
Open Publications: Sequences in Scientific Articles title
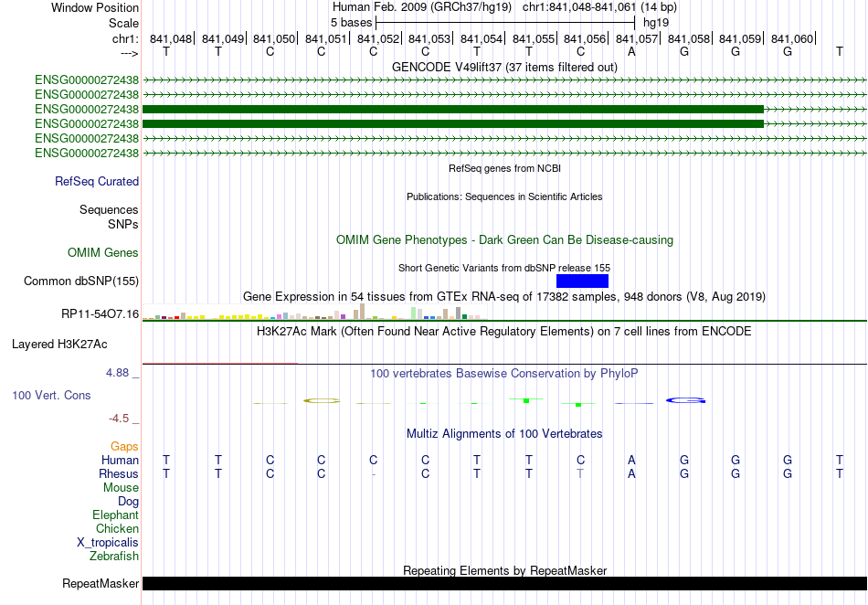(x=504, y=196)
